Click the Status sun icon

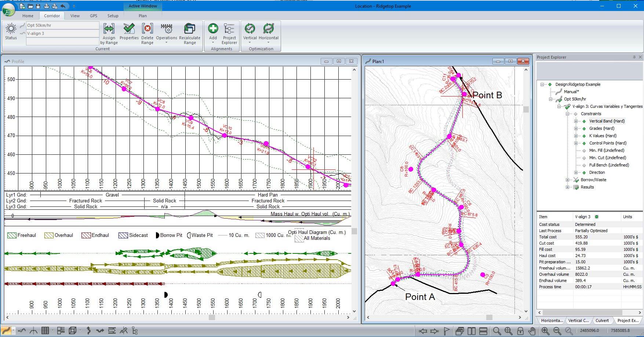11,29
